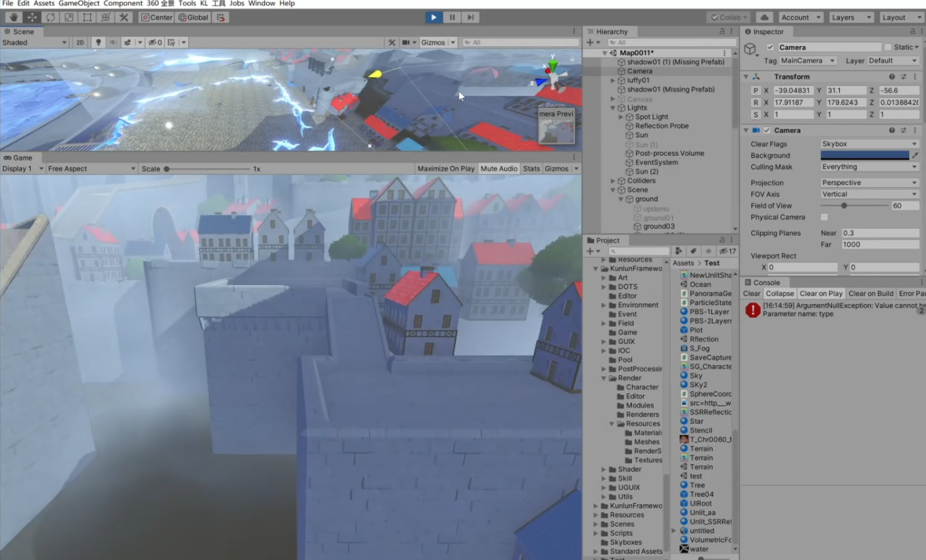Toggle Global handle orientation
Viewport: 926px width, 560px height.
[193, 17]
